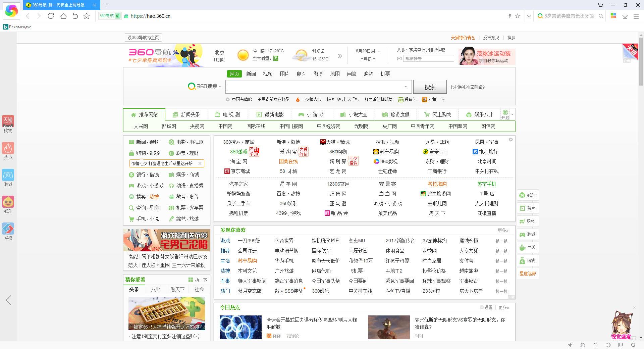Switch to 八卦 news tab

(156, 289)
